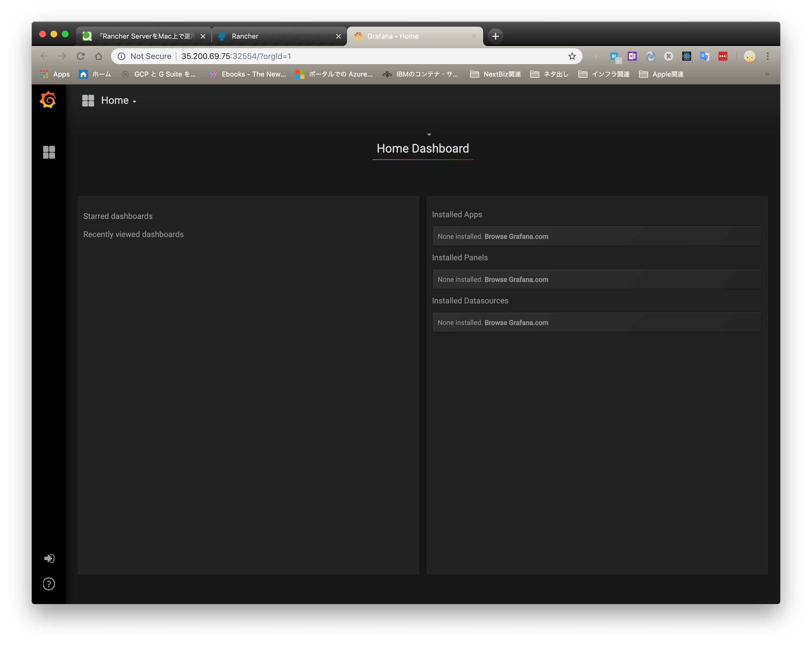This screenshot has width=812, height=646.
Task: Click the React DevTools extension icon
Action: [686, 56]
